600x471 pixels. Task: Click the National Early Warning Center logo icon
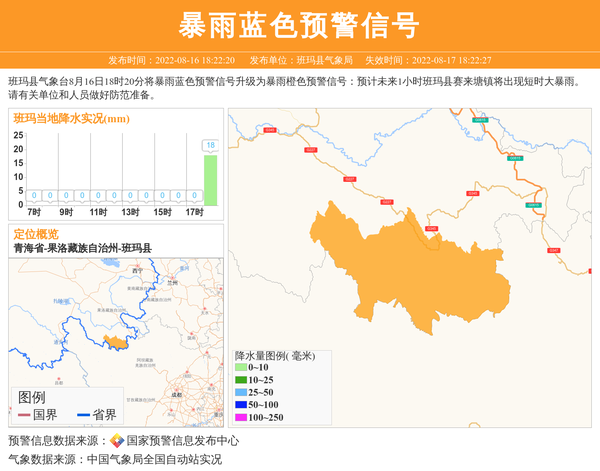click(x=117, y=440)
